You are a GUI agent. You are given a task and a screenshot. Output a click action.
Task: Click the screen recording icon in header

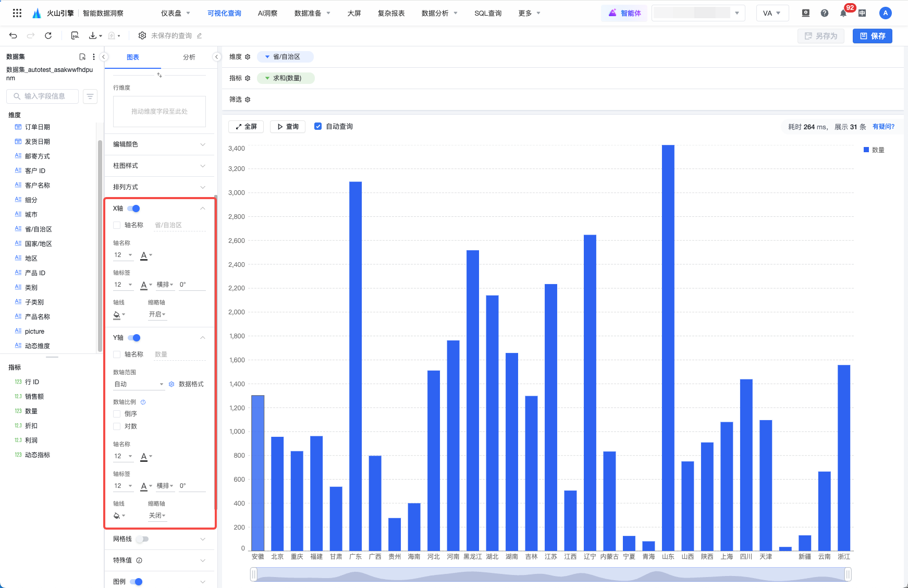click(806, 13)
